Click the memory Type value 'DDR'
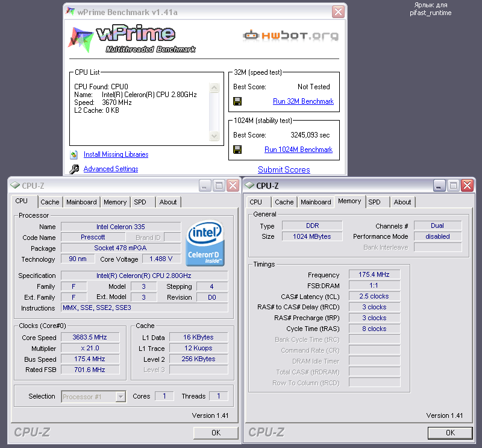Image resolution: width=482 pixels, height=448 pixels. point(312,226)
